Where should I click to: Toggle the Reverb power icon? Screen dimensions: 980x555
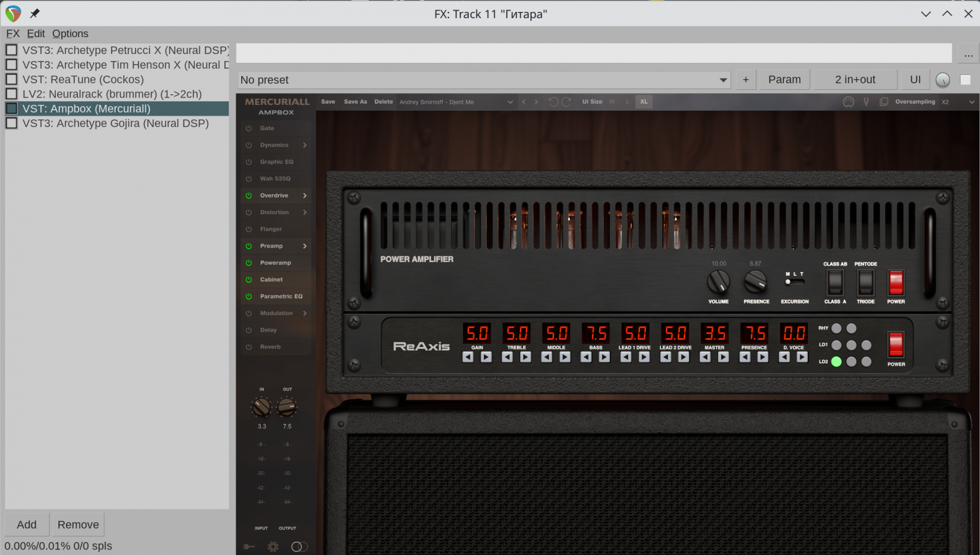249,347
